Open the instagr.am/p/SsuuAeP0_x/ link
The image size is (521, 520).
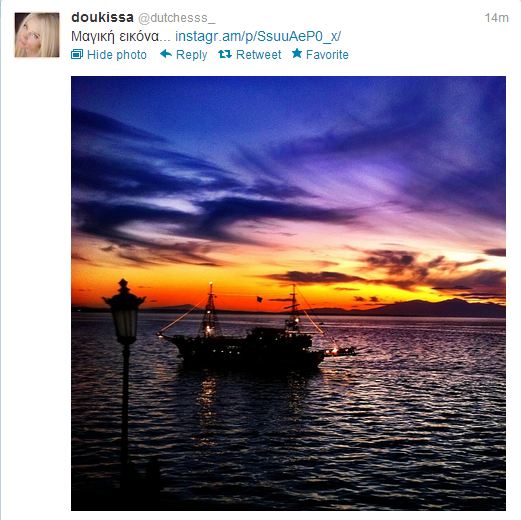(x=258, y=36)
